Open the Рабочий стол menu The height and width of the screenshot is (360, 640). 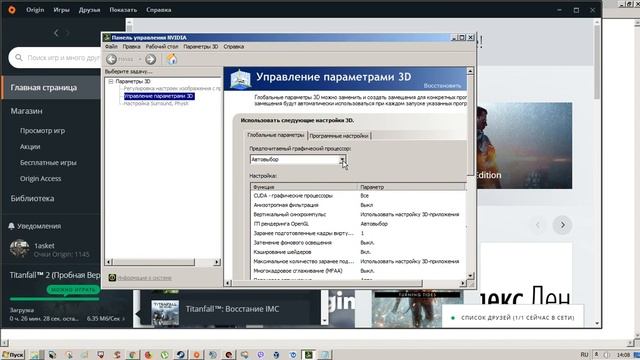(x=162, y=47)
